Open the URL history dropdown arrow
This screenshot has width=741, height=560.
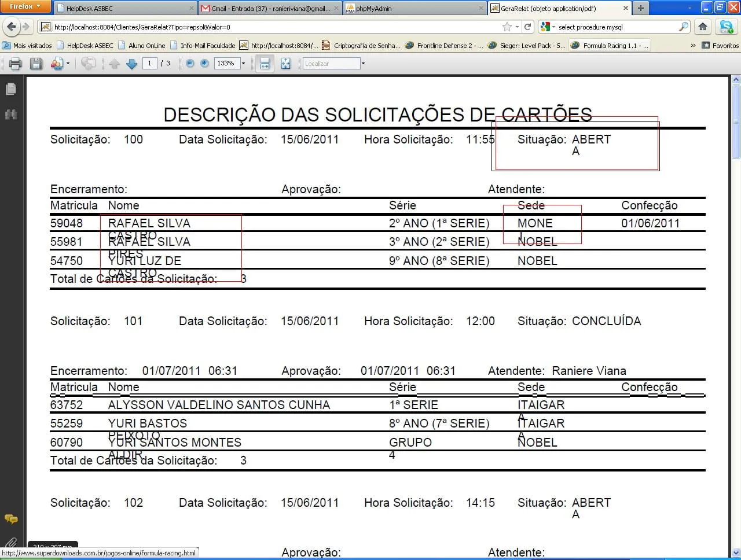pos(517,27)
